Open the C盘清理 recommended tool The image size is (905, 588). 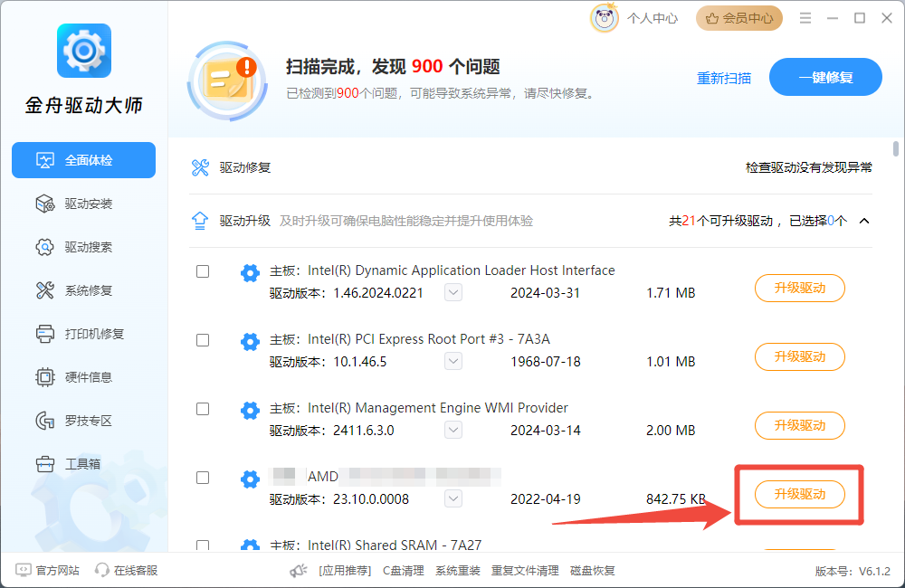[x=404, y=571]
